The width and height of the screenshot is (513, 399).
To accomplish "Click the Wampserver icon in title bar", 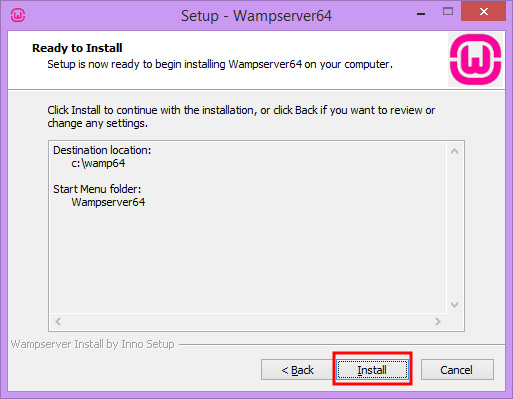I will [x=18, y=15].
